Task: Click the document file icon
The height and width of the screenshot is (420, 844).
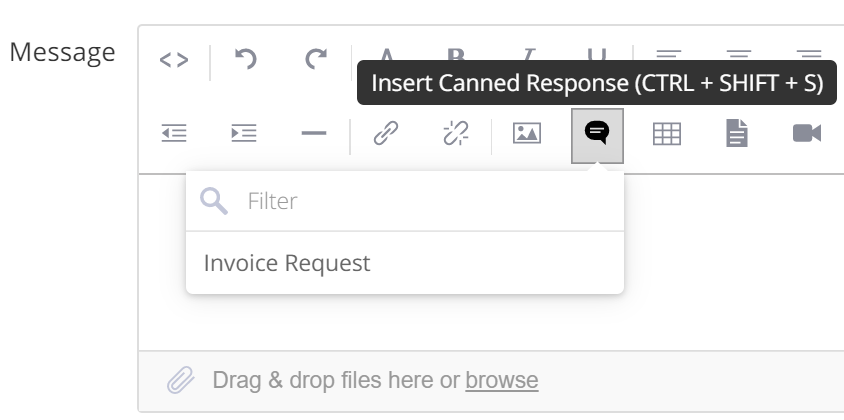Action: (737, 133)
